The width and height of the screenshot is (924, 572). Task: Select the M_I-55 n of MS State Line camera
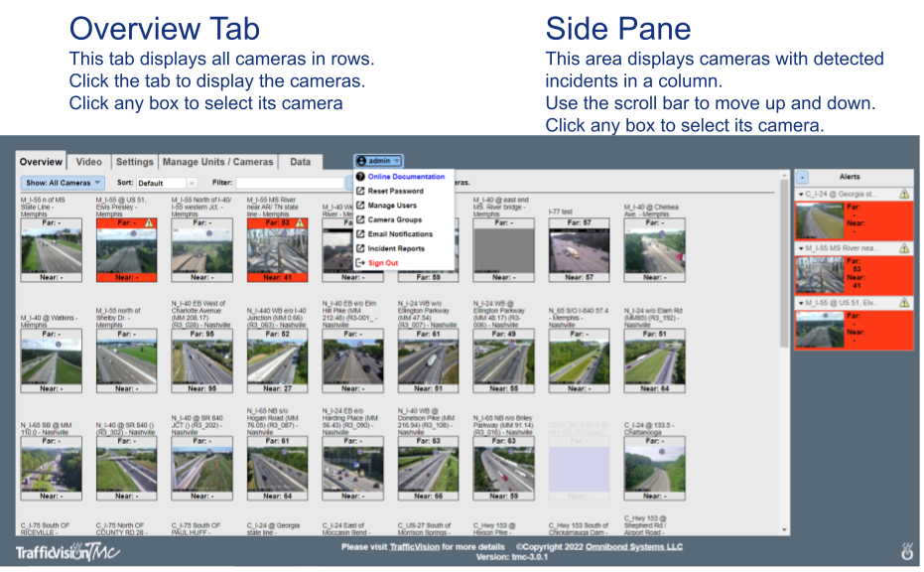point(52,250)
